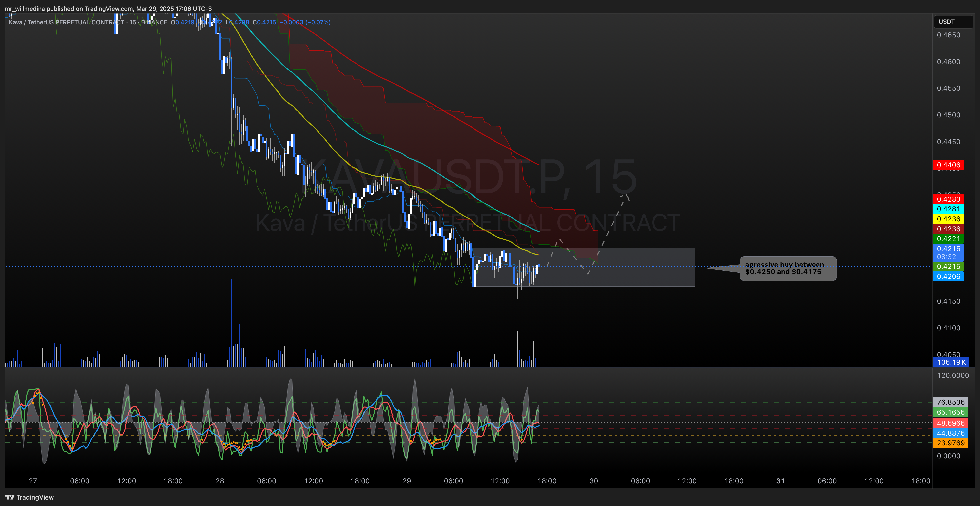Click the −0.0003 (−0.07%) change value

click(305, 22)
